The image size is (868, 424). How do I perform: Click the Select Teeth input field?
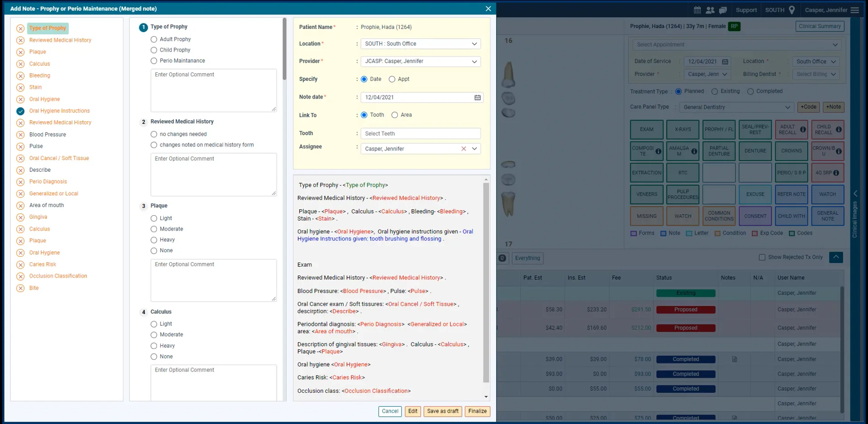pyautogui.click(x=420, y=134)
